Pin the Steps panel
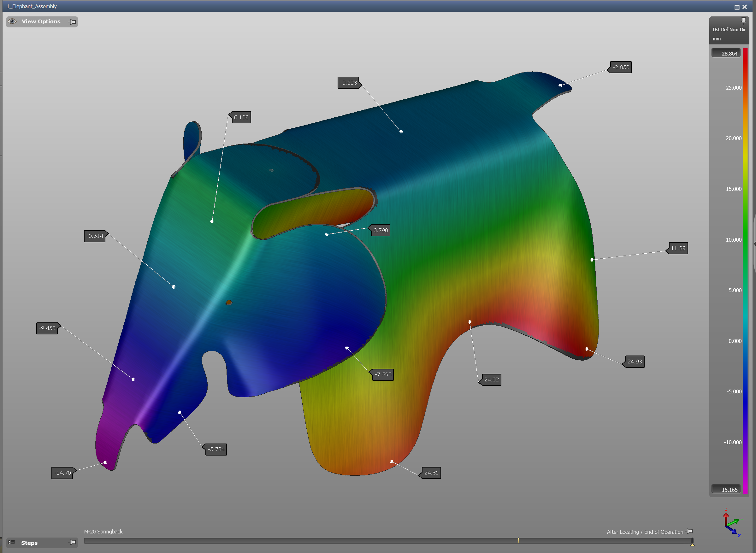 point(72,542)
